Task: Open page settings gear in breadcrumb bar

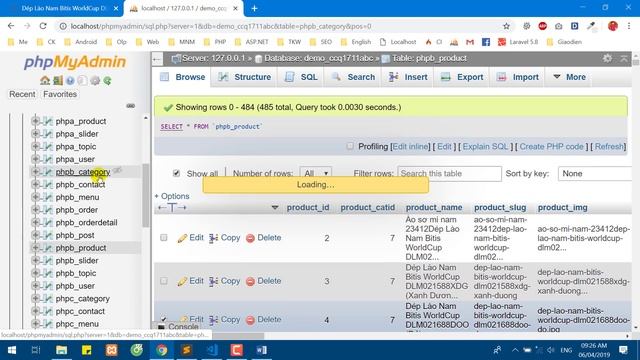Action: pyautogui.click(x=607, y=58)
